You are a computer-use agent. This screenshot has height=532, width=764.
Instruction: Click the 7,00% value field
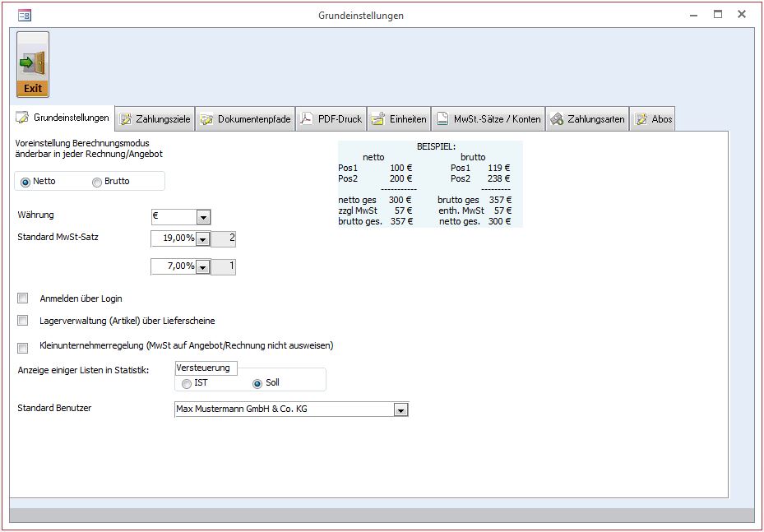tap(174, 267)
